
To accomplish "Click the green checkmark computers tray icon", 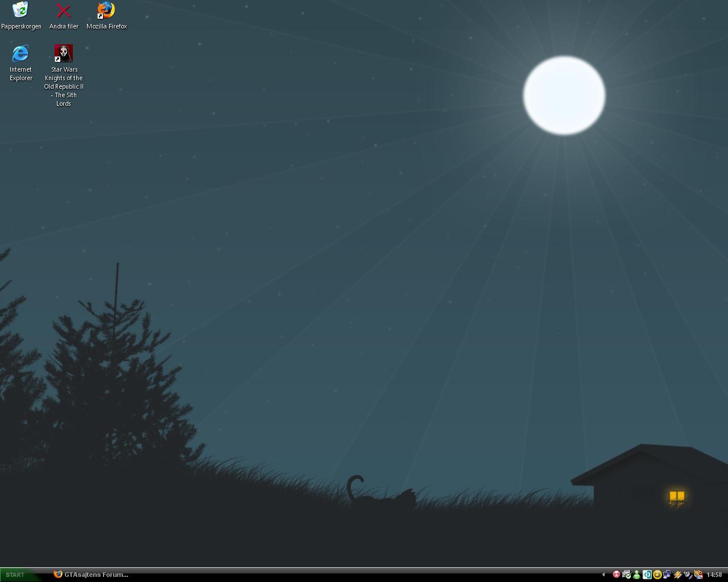I will pos(626,575).
